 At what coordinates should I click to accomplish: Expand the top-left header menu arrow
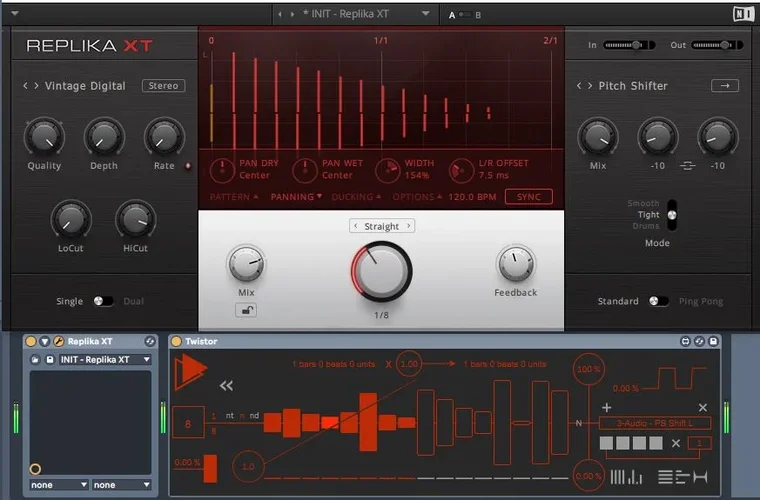pos(14,14)
